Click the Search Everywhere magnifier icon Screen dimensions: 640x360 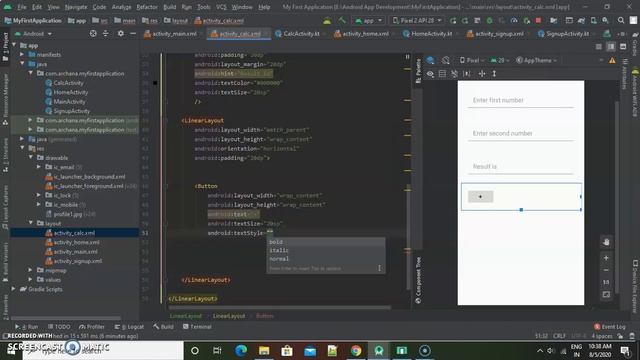(621, 20)
